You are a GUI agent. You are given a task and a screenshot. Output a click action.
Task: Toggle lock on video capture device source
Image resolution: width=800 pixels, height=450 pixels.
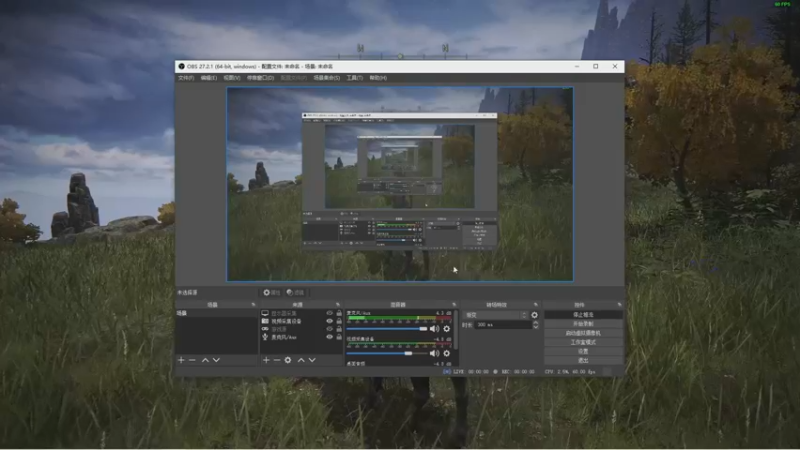click(x=339, y=321)
